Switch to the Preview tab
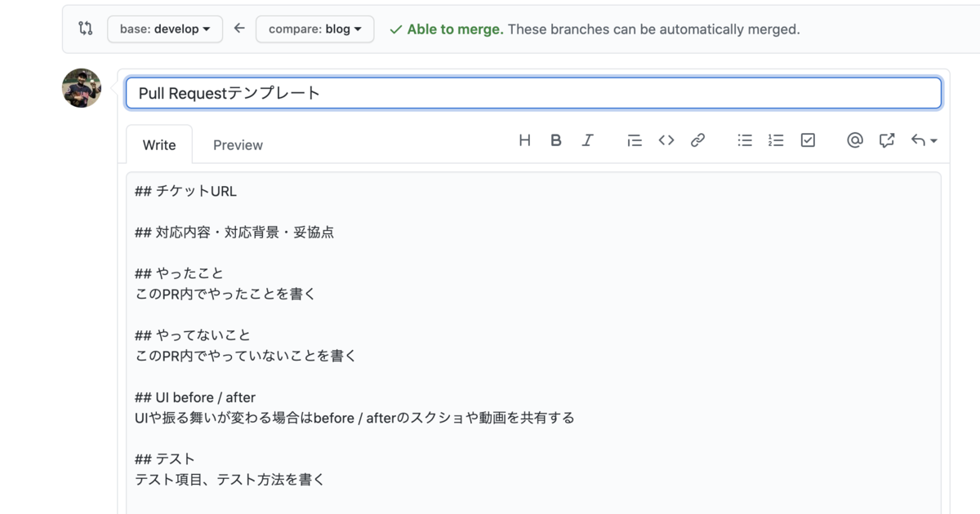 238,145
